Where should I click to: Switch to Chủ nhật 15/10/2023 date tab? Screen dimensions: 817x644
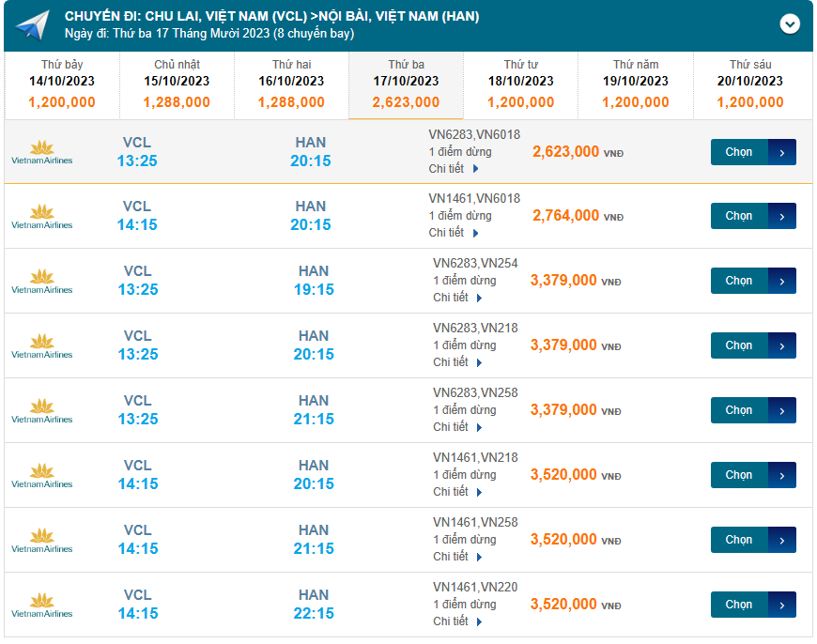[x=177, y=84]
